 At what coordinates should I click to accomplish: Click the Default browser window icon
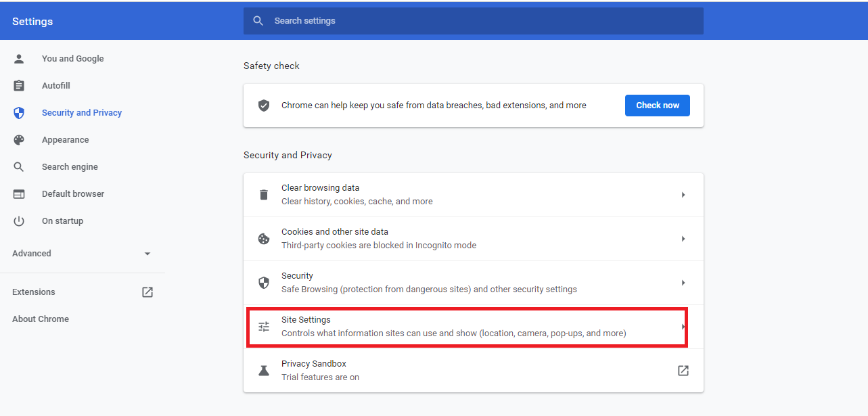pos(19,194)
